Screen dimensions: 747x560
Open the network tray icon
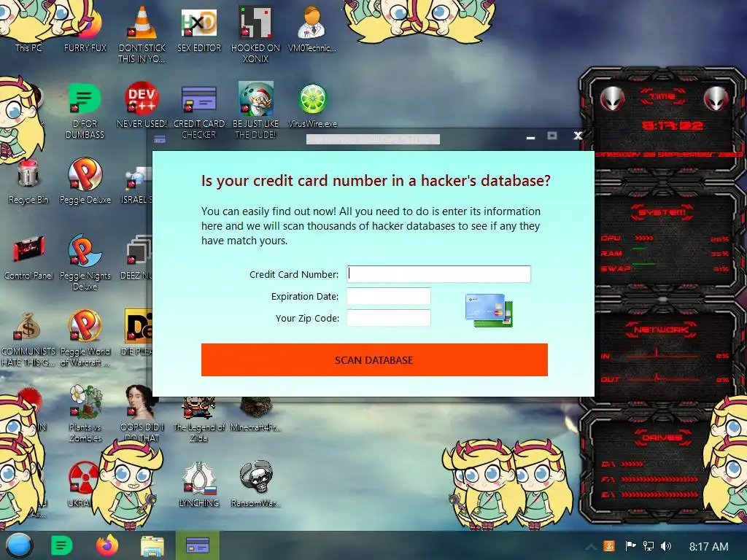[x=648, y=545]
